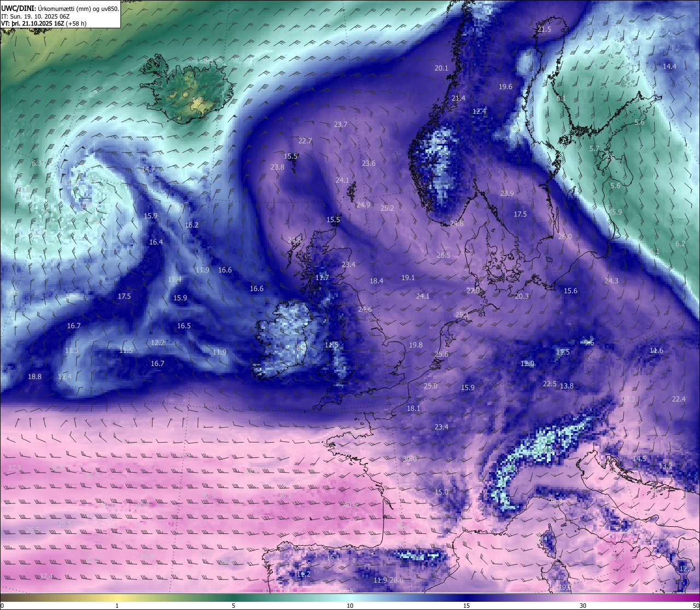Select the 11.7 value over Scotland
Image resolution: width=700 pixels, height=610 pixels.
pos(322,278)
